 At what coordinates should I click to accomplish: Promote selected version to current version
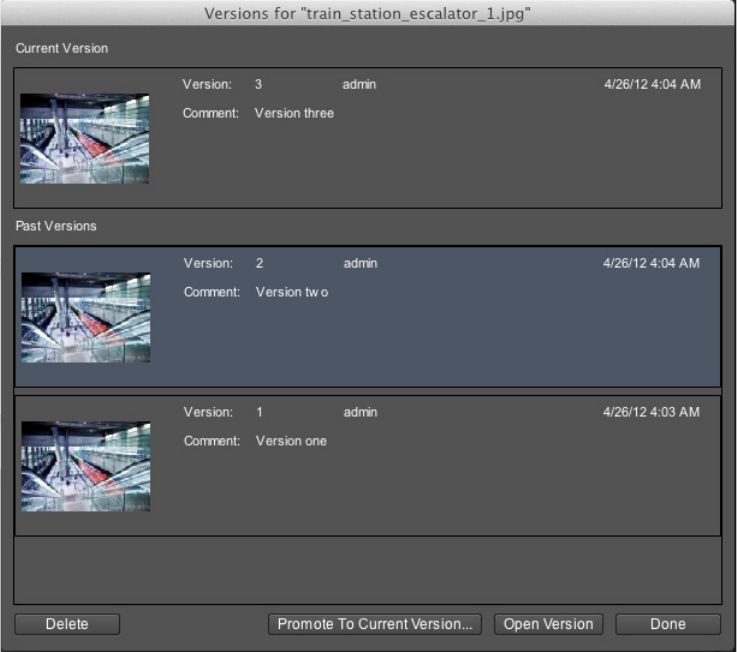(x=375, y=624)
